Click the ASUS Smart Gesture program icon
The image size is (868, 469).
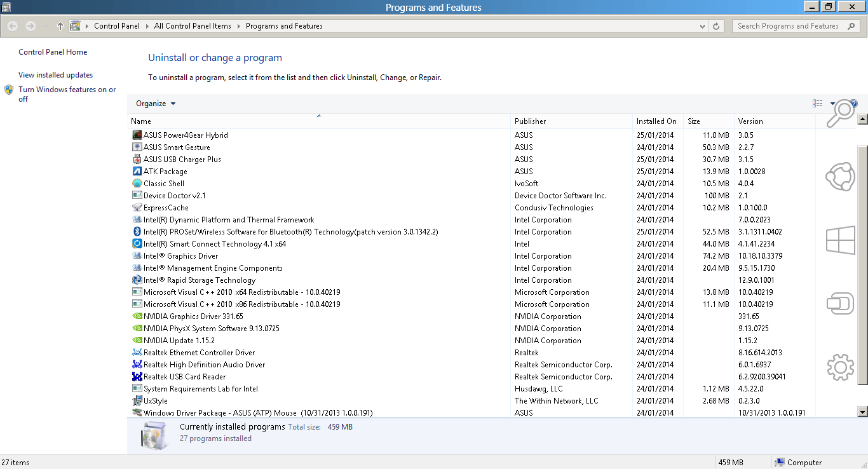coord(137,147)
